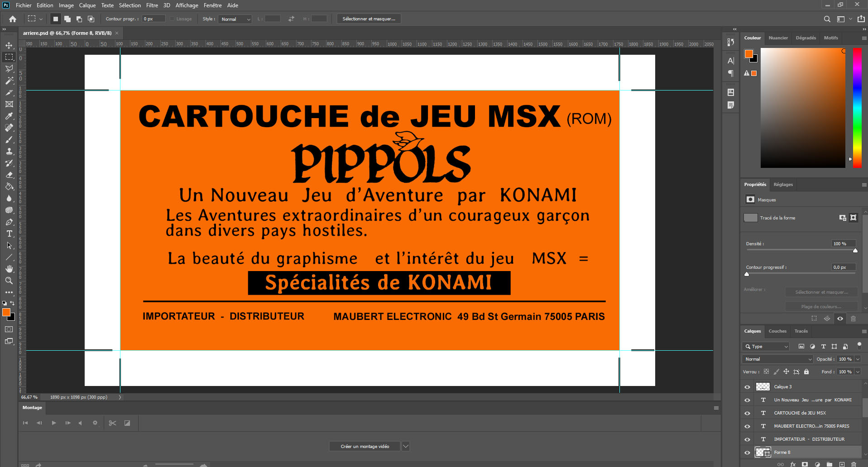Split clip with timeline scissors icon
This screenshot has width=868, height=467.
[x=112, y=423]
